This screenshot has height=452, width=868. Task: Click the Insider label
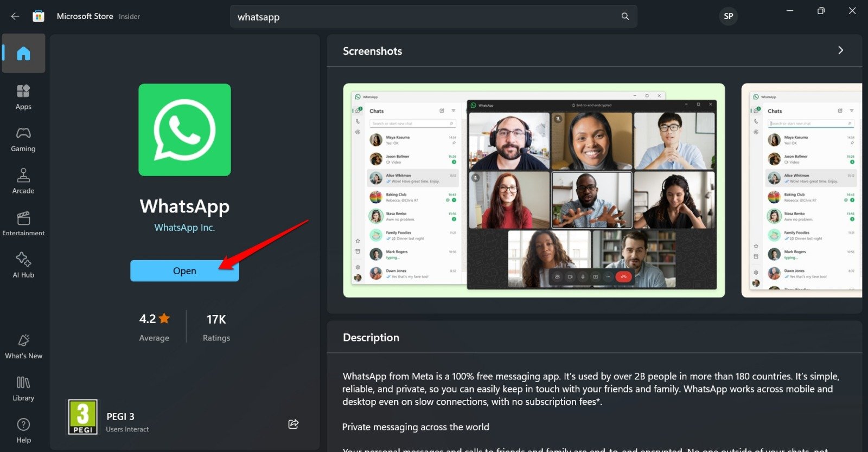click(x=130, y=17)
